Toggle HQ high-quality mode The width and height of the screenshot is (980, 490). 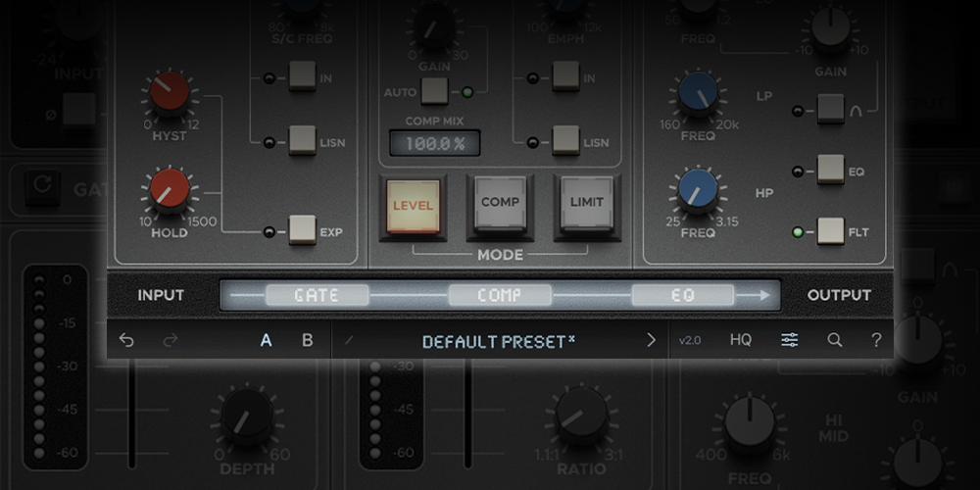[741, 340]
